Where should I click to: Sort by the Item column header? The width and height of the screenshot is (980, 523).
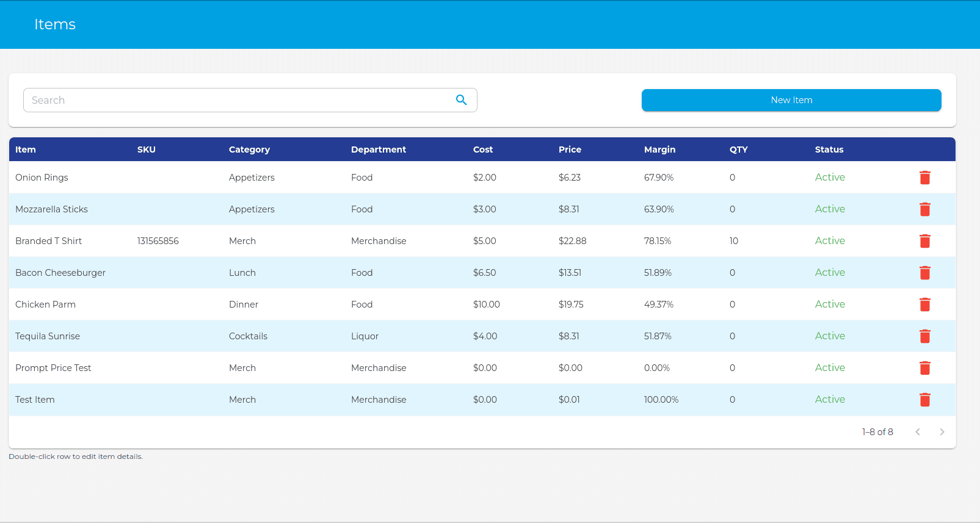pyautogui.click(x=26, y=150)
